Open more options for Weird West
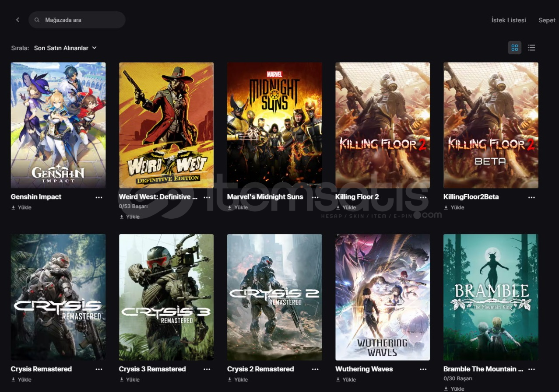Viewport: 559px width, 392px height. 207,197
